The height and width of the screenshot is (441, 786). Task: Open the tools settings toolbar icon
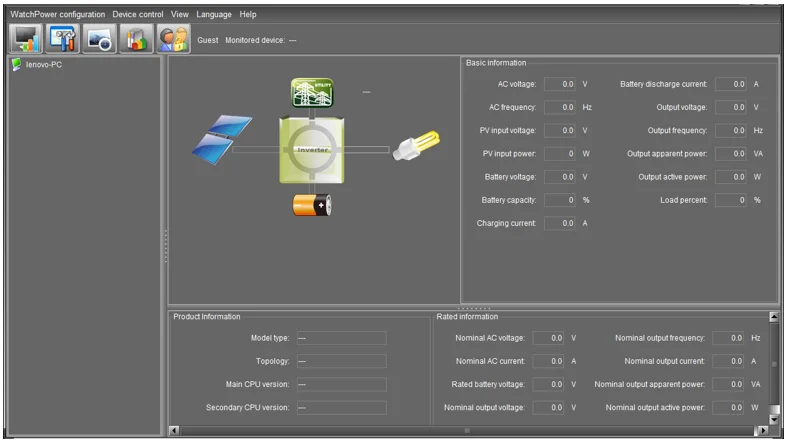click(62, 38)
